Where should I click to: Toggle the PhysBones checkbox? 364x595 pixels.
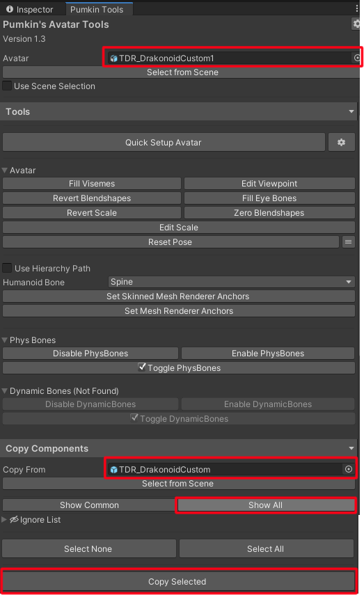pos(141,367)
